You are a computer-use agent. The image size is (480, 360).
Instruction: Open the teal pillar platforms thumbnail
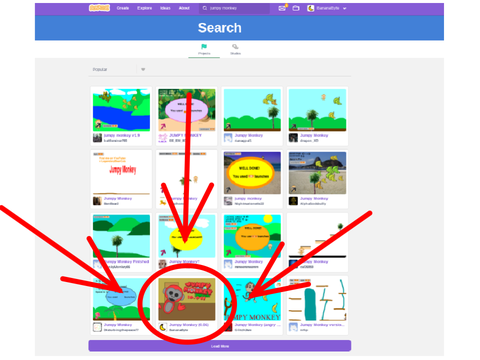(317, 299)
